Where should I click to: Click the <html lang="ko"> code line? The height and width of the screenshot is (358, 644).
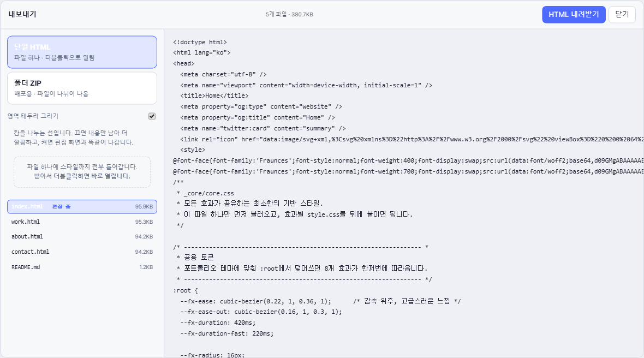point(202,52)
